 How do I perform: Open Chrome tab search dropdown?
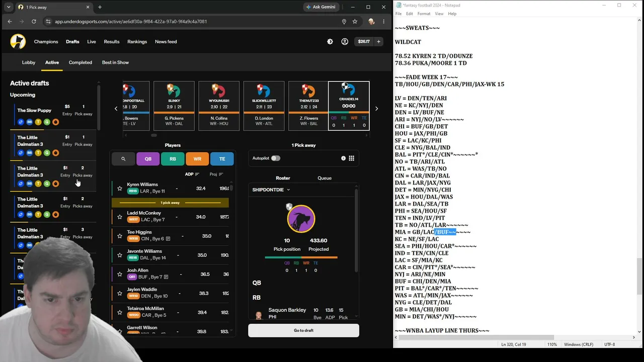coord(9,7)
